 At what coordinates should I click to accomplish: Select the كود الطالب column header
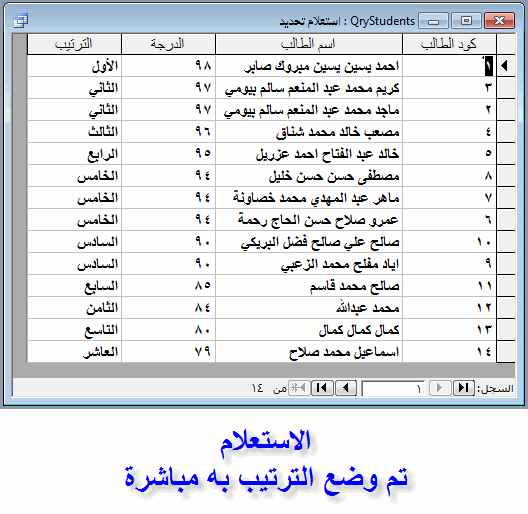(x=449, y=44)
